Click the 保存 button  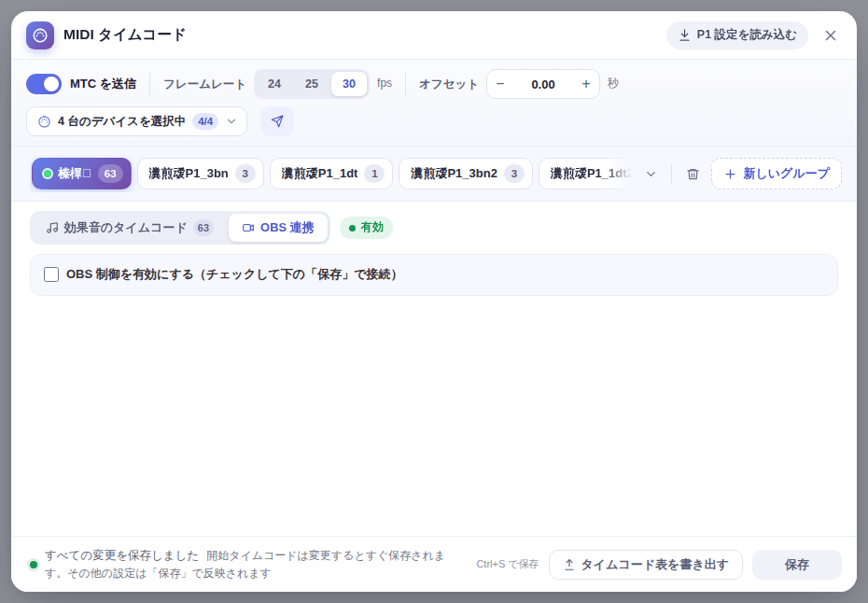click(x=796, y=565)
